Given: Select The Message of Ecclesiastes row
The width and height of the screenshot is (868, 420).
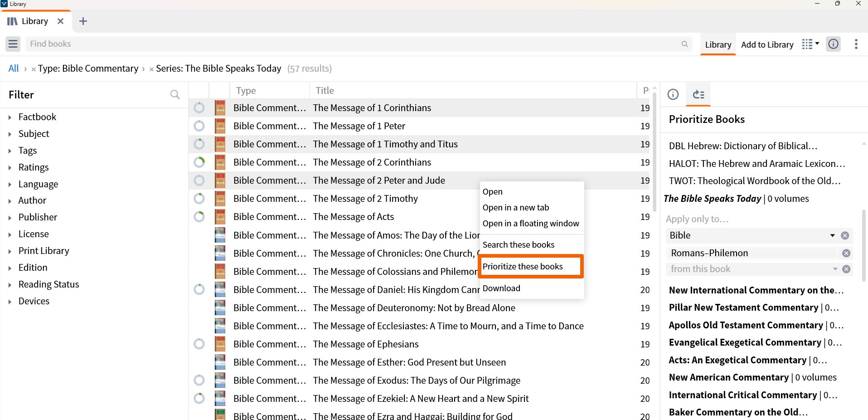Looking at the screenshot, I should [419, 326].
